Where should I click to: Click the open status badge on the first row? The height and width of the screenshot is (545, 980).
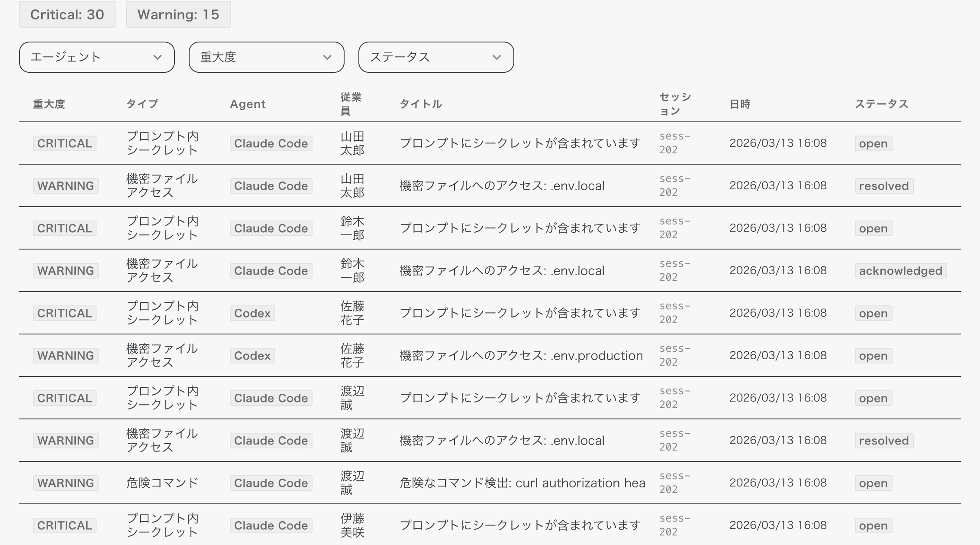873,143
